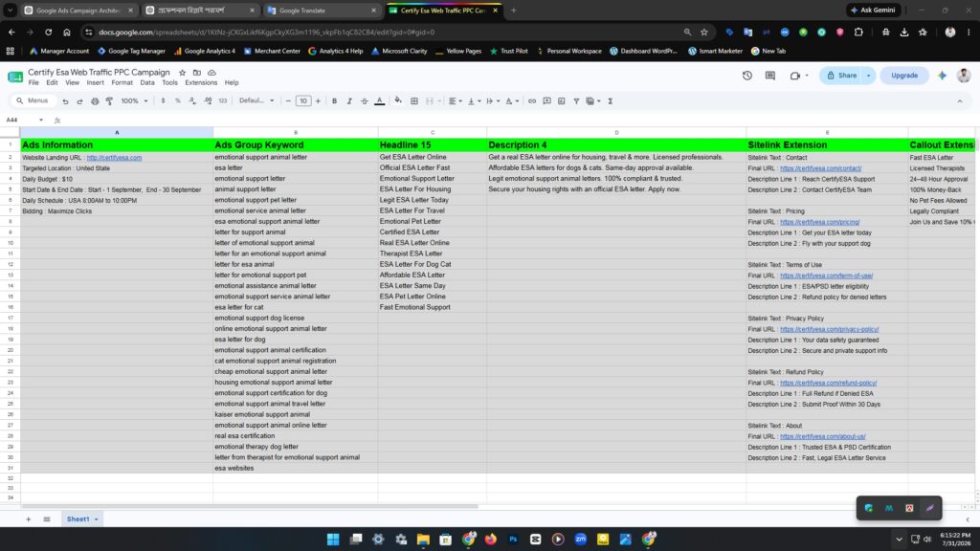
Task: Click Ask Gemini in browser title bar
Action: tap(873, 10)
